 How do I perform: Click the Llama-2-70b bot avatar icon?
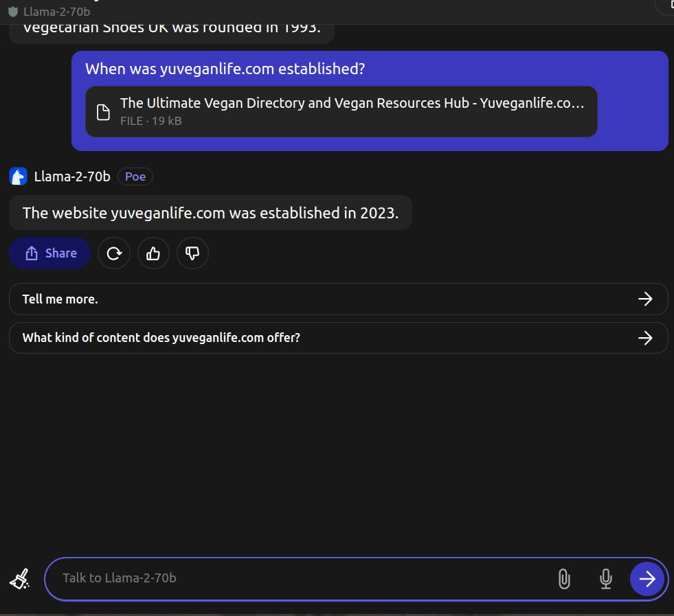pyautogui.click(x=18, y=176)
